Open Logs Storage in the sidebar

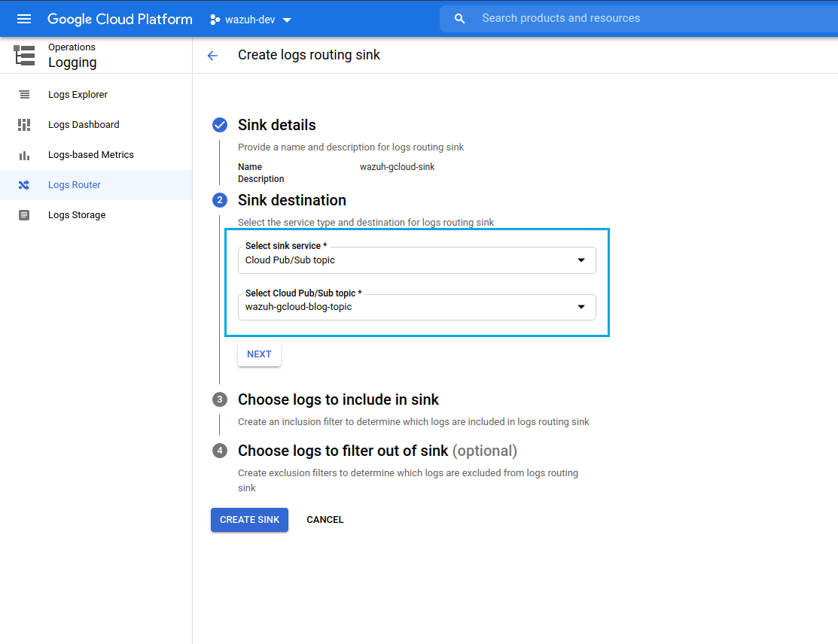(96, 215)
